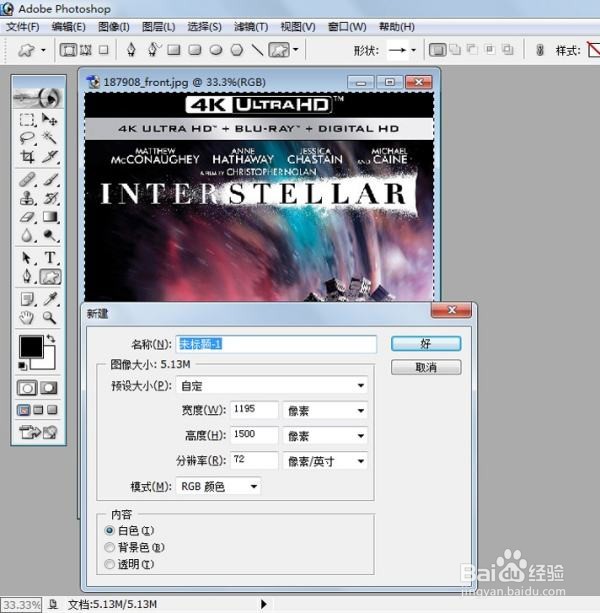The width and height of the screenshot is (600, 613).
Task: Select the Brush tool
Action: [50, 179]
